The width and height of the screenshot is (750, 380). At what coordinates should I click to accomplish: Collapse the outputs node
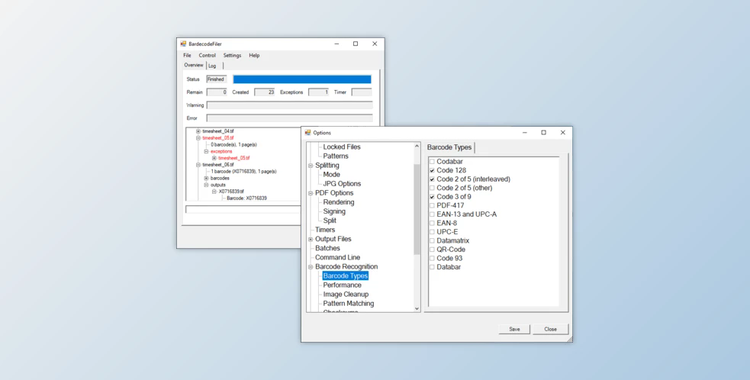pos(206,185)
